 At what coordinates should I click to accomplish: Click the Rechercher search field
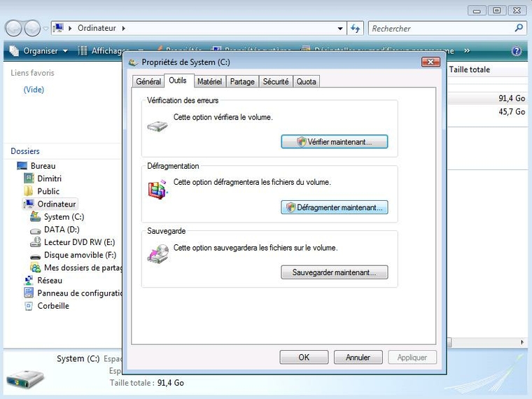441,28
